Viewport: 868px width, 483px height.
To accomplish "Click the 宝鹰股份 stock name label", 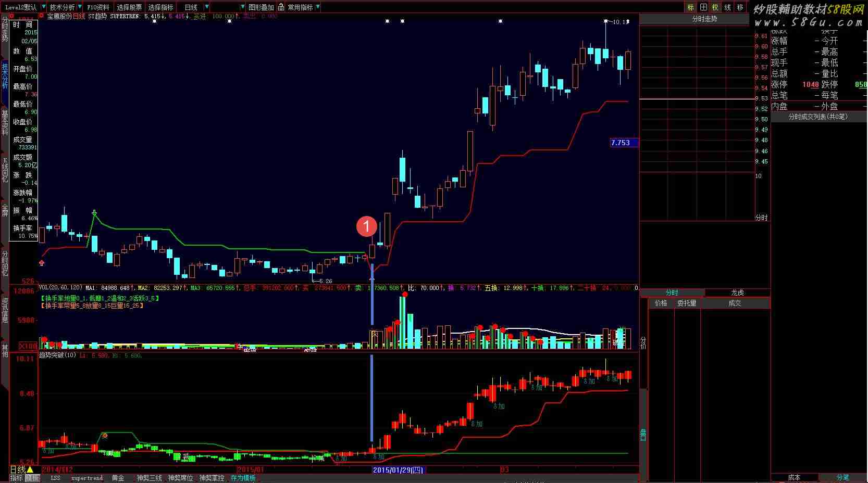I will [59, 17].
